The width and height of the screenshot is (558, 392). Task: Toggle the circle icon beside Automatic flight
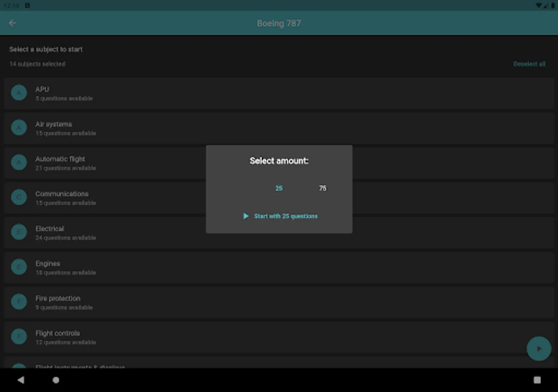(x=19, y=162)
